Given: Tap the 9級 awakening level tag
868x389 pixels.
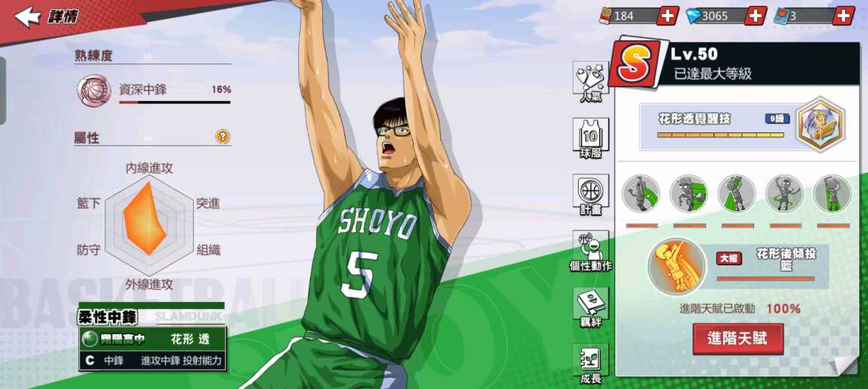Looking at the screenshot, I should (777, 119).
